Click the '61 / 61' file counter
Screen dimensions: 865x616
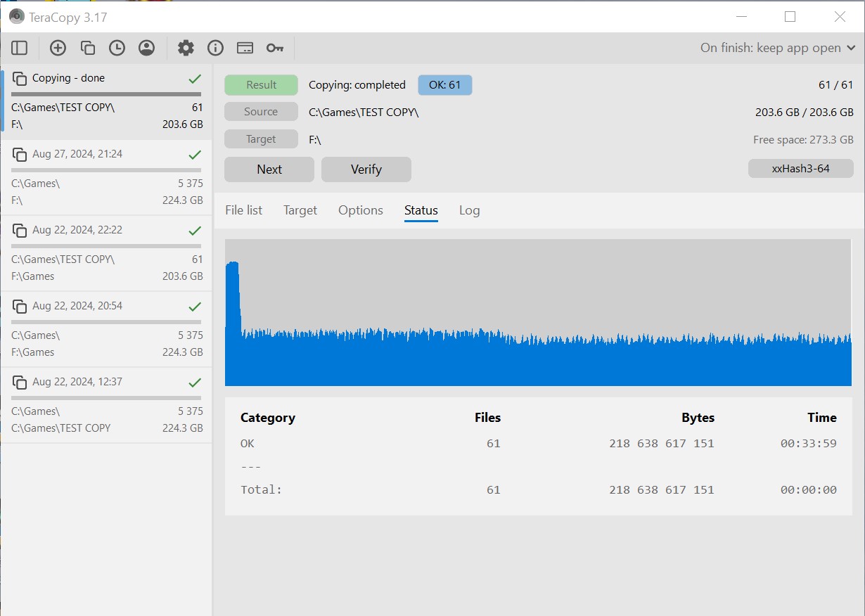(836, 85)
